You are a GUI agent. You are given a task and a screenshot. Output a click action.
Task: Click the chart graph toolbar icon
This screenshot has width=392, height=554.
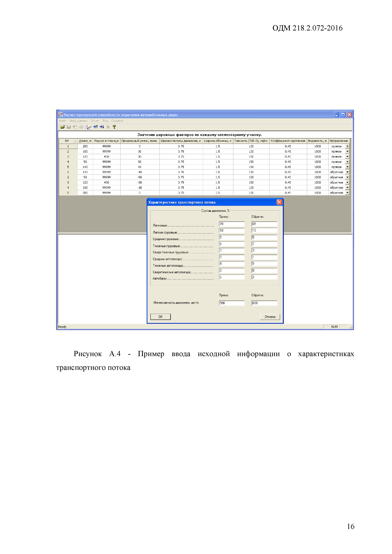point(89,127)
